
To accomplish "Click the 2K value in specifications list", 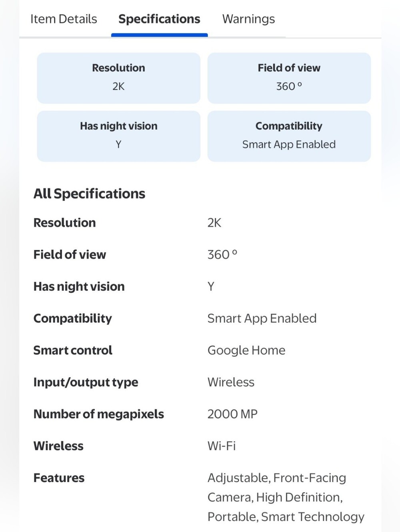I will tap(214, 222).
